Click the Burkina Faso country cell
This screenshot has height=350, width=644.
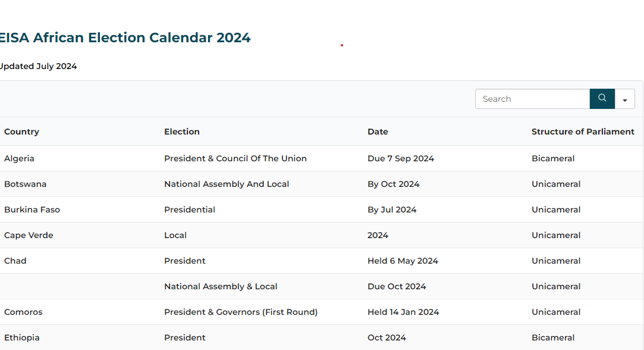(32, 210)
